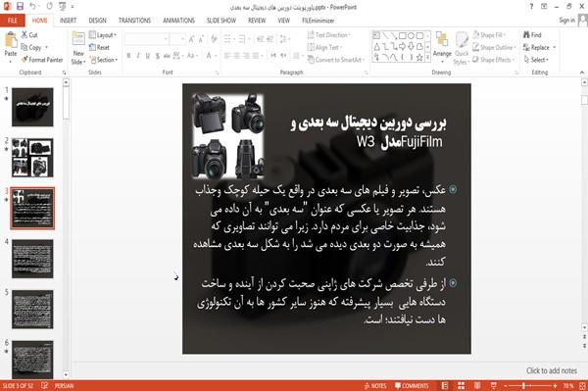Select slide 4 thumbnail
This screenshot has width=588, height=391.
[32, 259]
